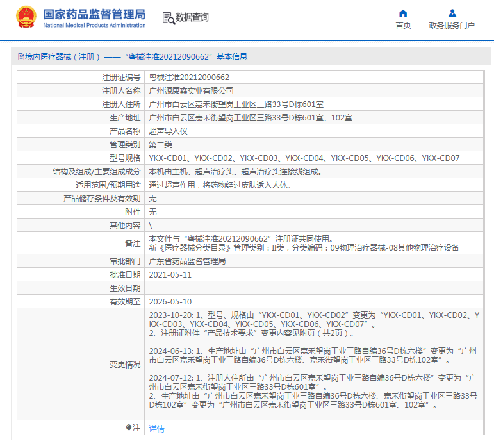This screenshot has height=448, width=494.
Task: Click the 管理类别 field label
Action: 125,145
